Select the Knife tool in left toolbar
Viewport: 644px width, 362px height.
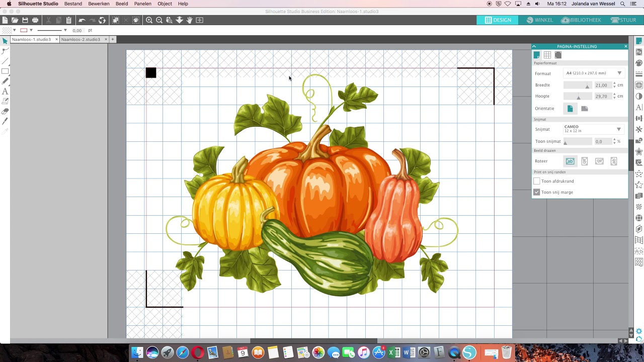5,122
